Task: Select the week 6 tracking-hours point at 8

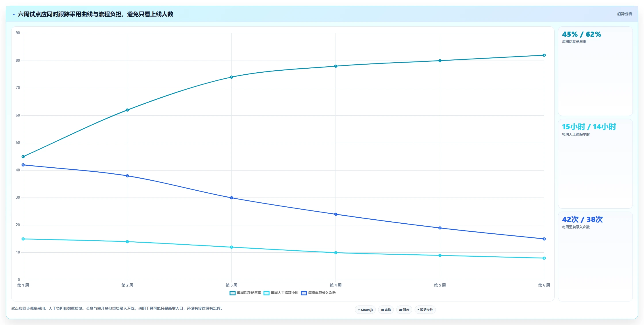Action: click(544, 258)
